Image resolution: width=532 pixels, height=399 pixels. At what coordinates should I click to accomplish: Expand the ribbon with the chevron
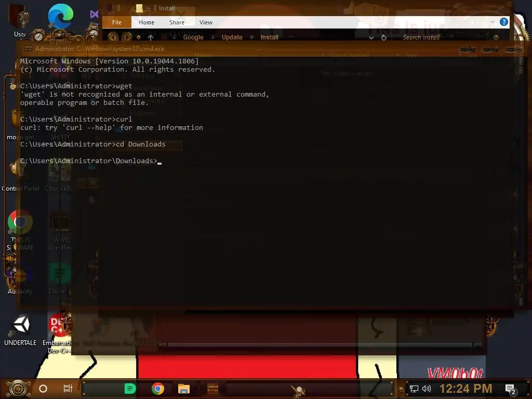pos(493,22)
